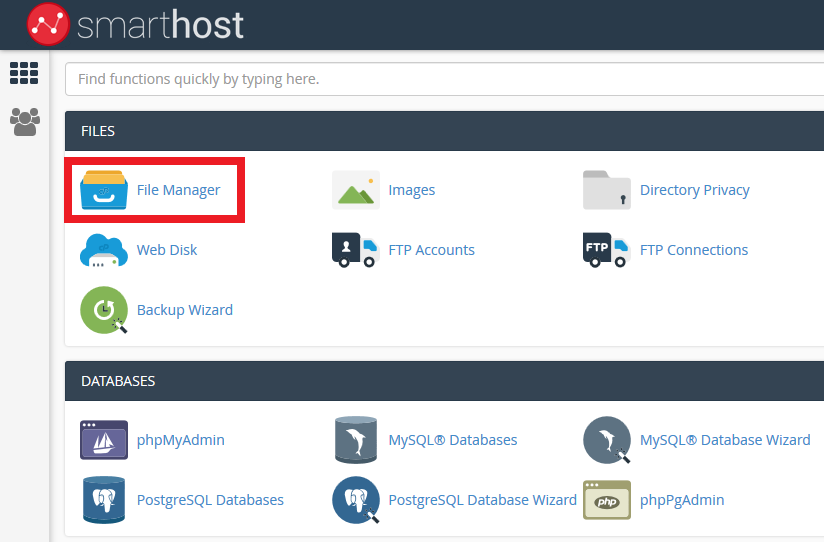Collapse the DATABASES section header
Screen dimensions: 824x542
tap(445, 381)
